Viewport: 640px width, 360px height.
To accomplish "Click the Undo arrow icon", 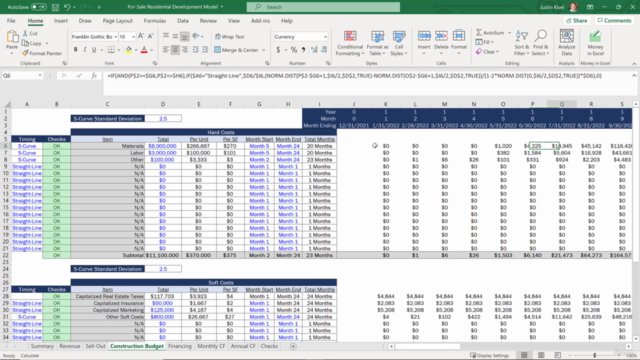I will [67, 7].
